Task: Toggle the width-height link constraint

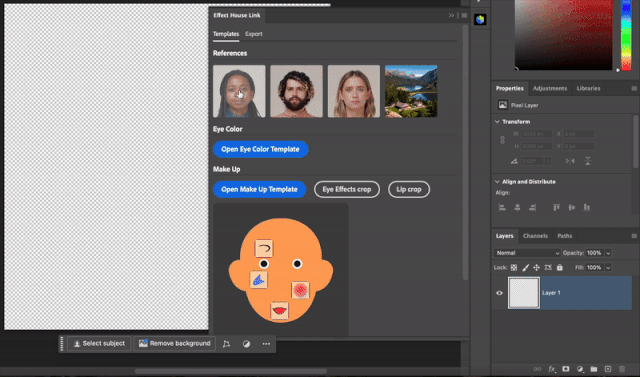Action: point(502,140)
